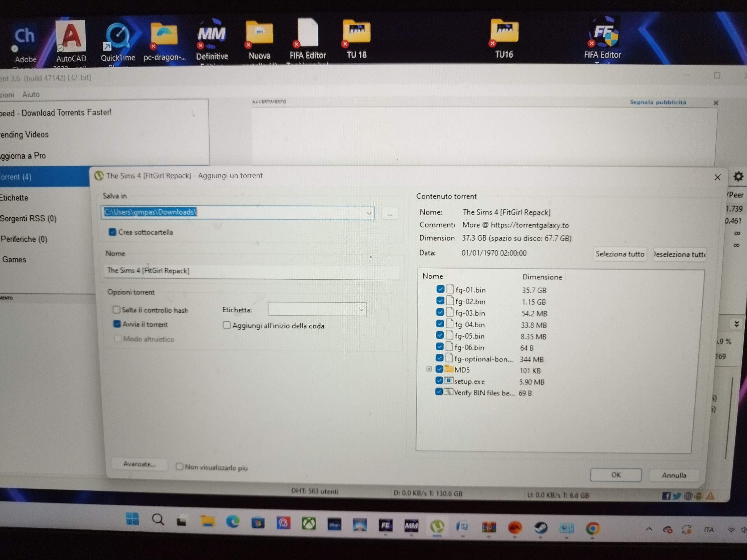747x560 pixels.
Task: Select Sorgenti RSS (0) in sidebar
Action: 28,218
